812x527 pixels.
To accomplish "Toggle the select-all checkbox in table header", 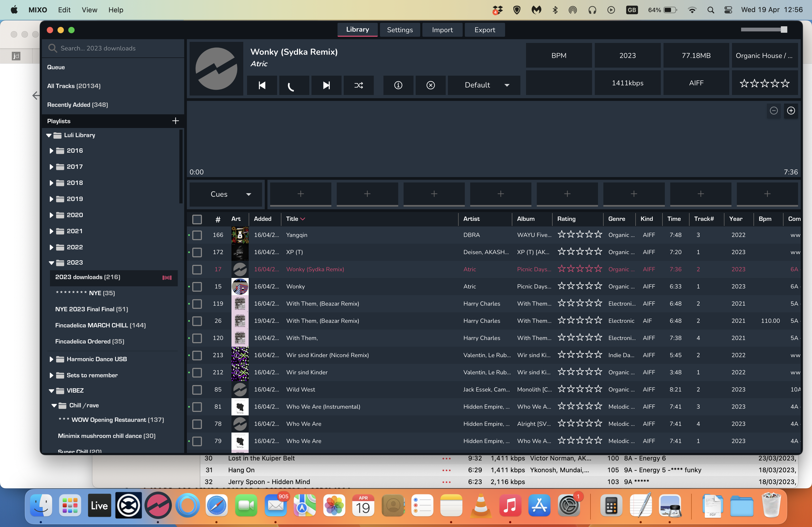I will [x=197, y=219].
